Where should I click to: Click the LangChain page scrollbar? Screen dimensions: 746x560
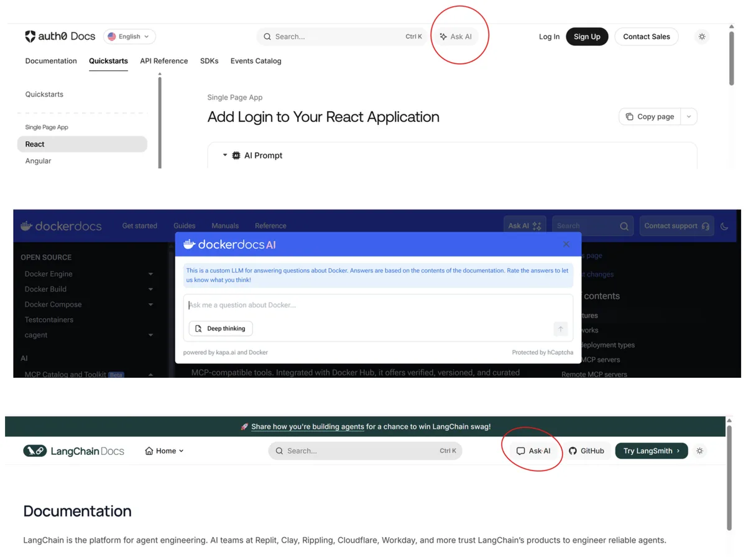(x=730, y=477)
